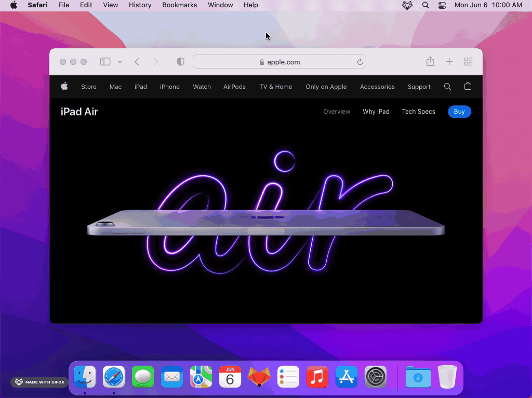The width and height of the screenshot is (532, 398).
Task: Open App Store from the Dock
Action: [x=347, y=377]
